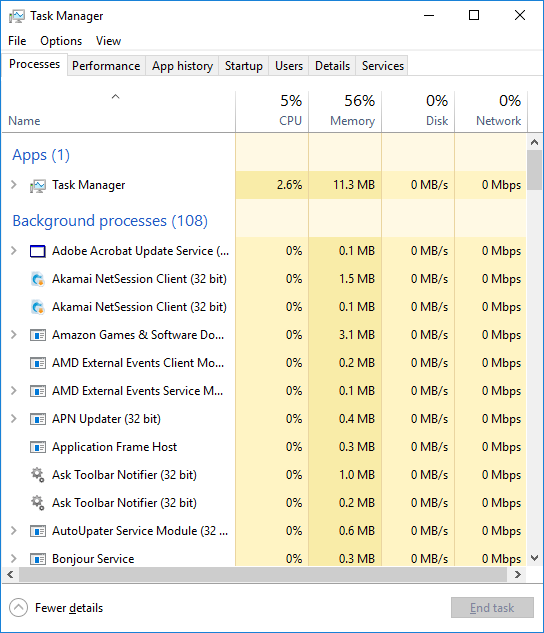Sort by the Name column header
544x633 pixels.
point(119,111)
